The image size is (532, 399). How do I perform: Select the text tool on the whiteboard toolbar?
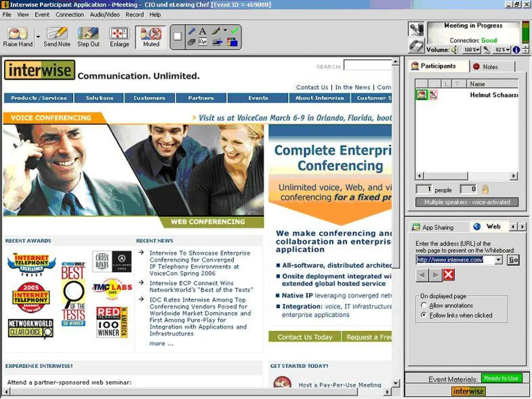pos(202,31)
